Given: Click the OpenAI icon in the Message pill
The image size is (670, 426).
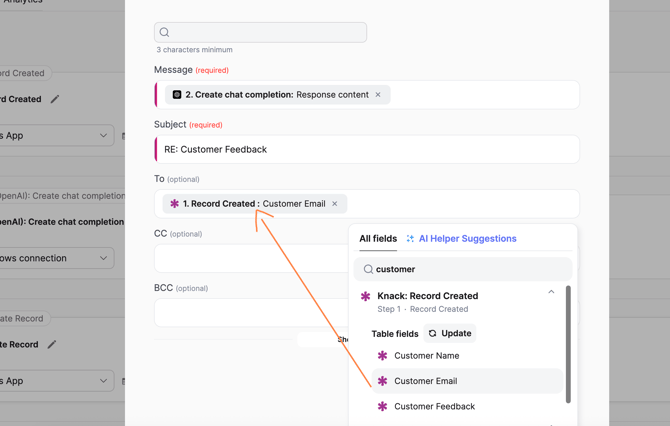Looking at the screenshot, I should pos(177,95).
